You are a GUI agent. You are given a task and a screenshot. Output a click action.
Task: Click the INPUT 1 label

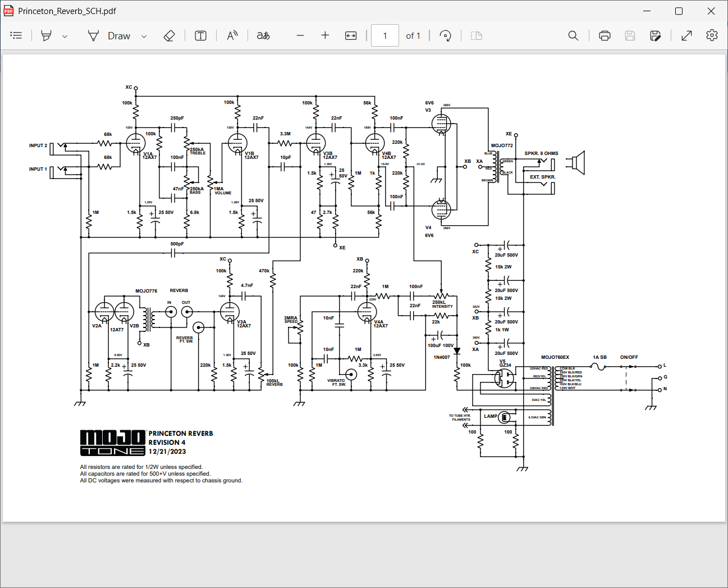(x=38, y=169)
